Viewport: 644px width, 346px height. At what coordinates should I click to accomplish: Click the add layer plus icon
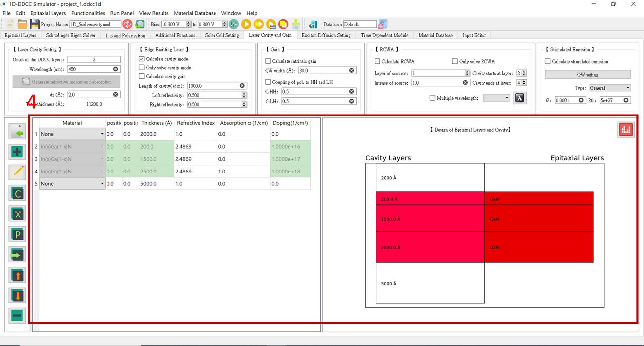[x=18, y=152]
